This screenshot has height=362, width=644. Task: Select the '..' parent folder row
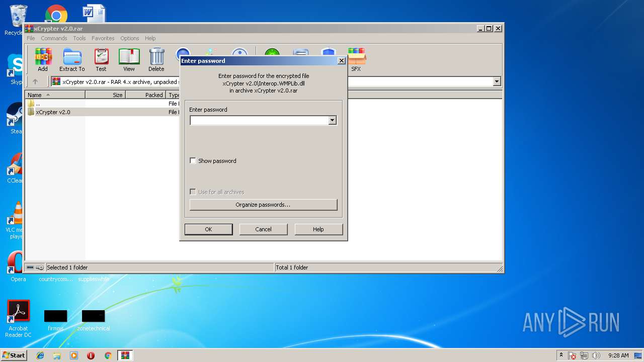point(102,104)
